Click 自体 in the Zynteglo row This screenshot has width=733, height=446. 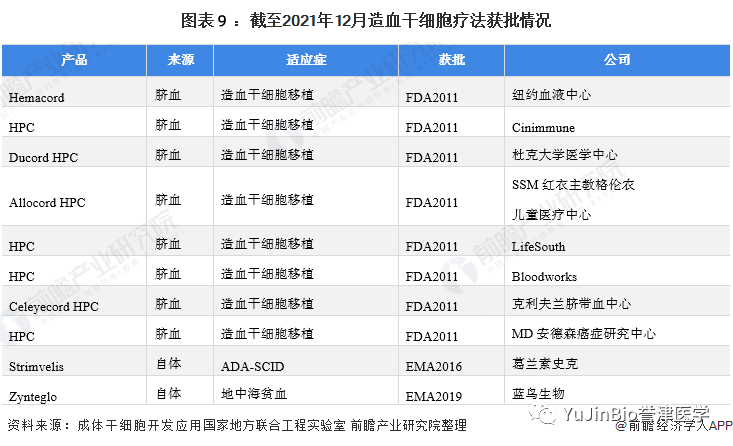168,394
